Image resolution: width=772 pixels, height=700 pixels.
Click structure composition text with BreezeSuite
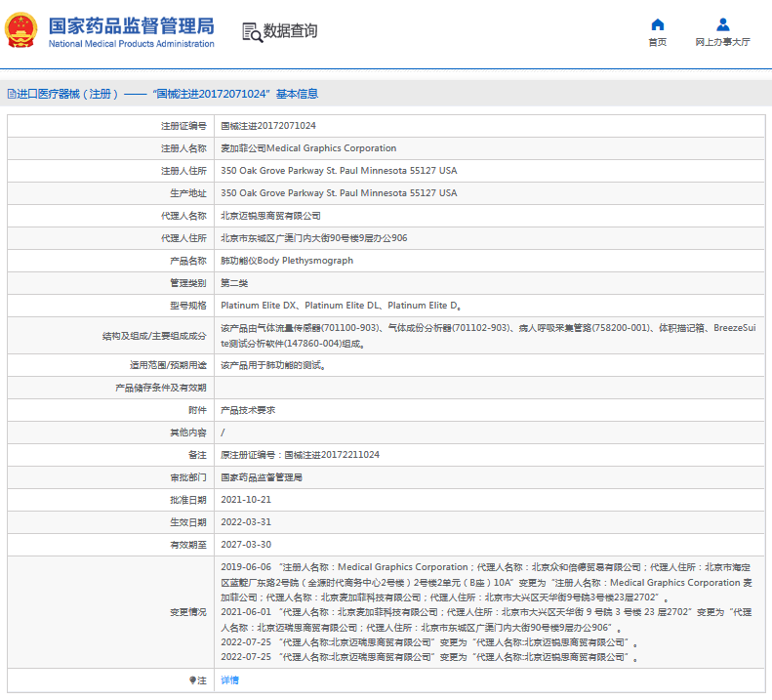pos(488,336)
